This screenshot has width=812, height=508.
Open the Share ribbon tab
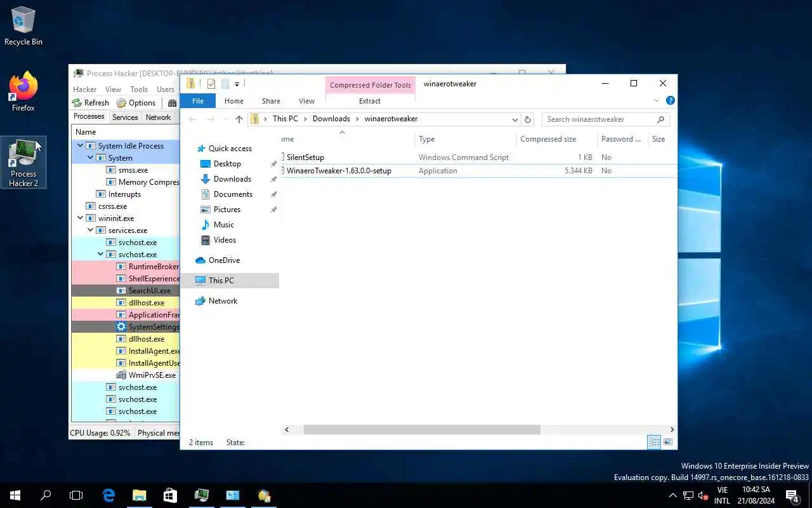(271, 101)
